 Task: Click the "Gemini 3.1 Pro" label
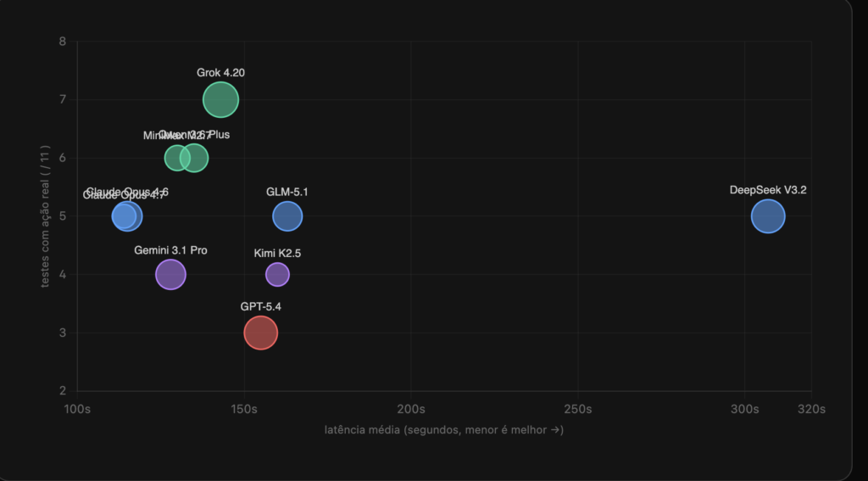point(170,250)
